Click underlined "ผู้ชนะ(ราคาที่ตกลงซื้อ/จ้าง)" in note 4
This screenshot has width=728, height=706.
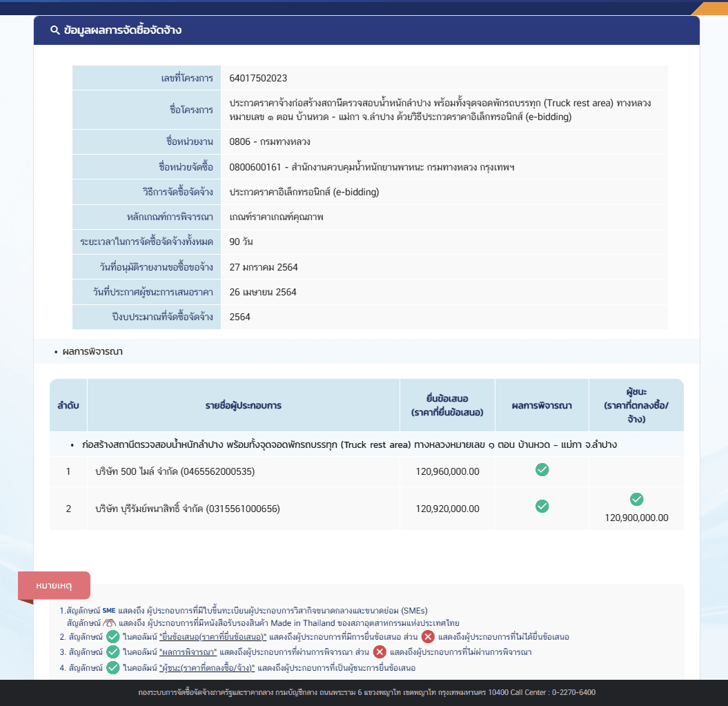(x=207, y=668)
